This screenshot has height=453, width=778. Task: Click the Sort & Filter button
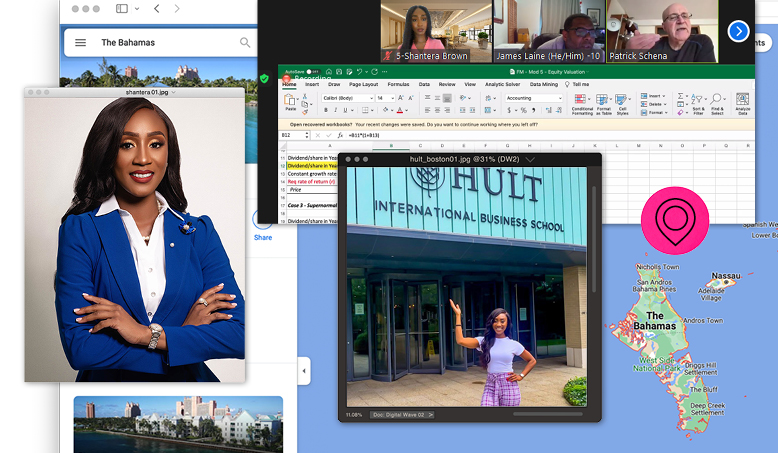coord(698,104)
